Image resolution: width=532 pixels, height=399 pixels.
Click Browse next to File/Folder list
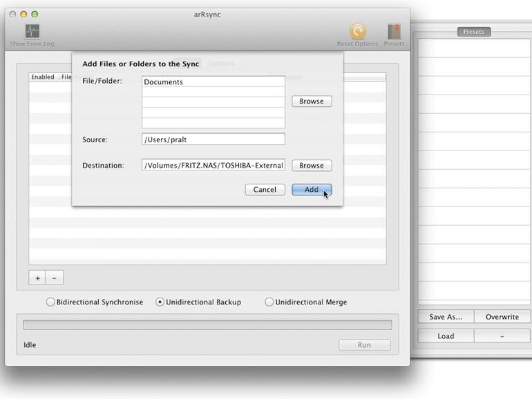311,101
